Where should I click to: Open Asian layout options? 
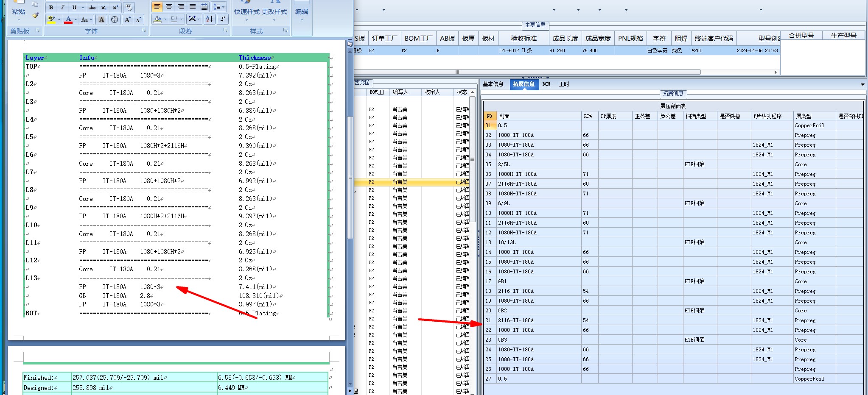[x=194, y=19]
